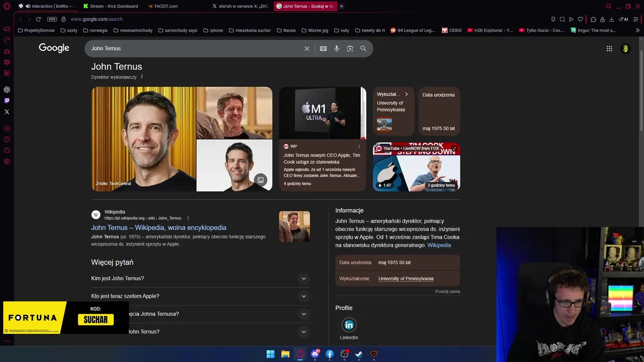The height and width of the screenshot is (362, 644).
Task: Open sidebar settings gear
Action: pos(7,161)
